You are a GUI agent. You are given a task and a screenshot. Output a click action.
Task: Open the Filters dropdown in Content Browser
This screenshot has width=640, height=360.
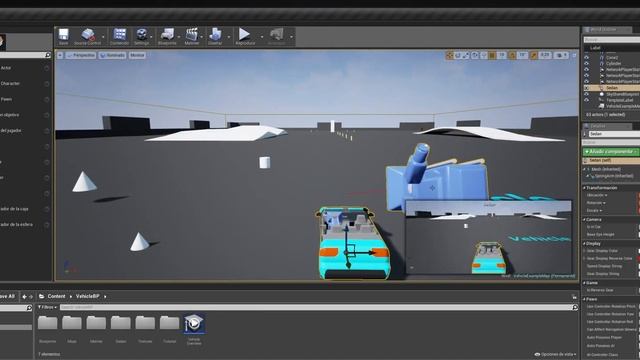point(47,307)
